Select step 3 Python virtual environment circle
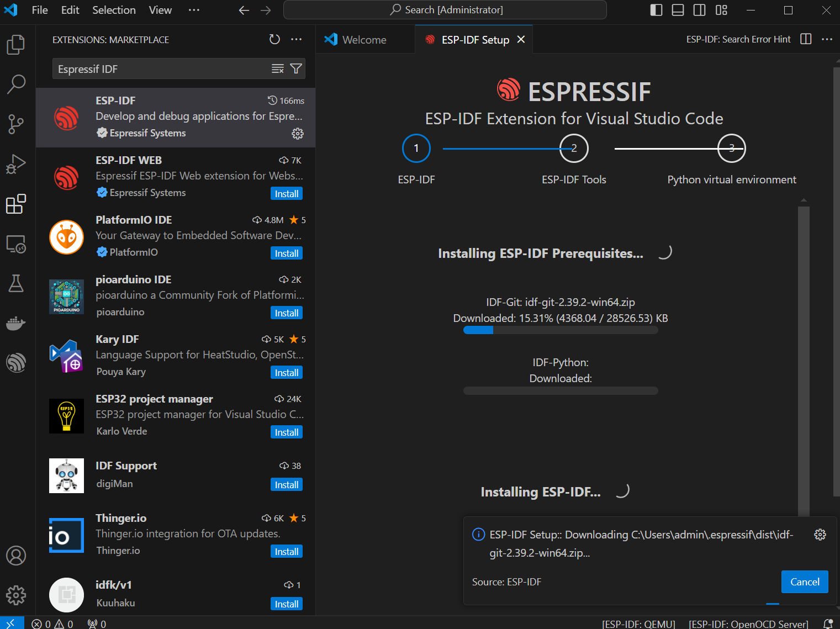The width and height of the screenshot is (840, 629). 732,148
